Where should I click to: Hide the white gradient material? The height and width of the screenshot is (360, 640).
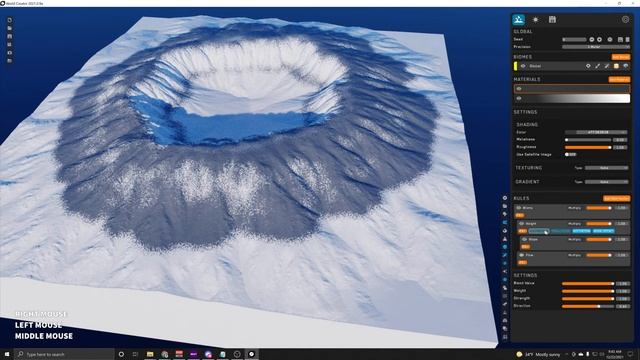(x=519, y=98)
